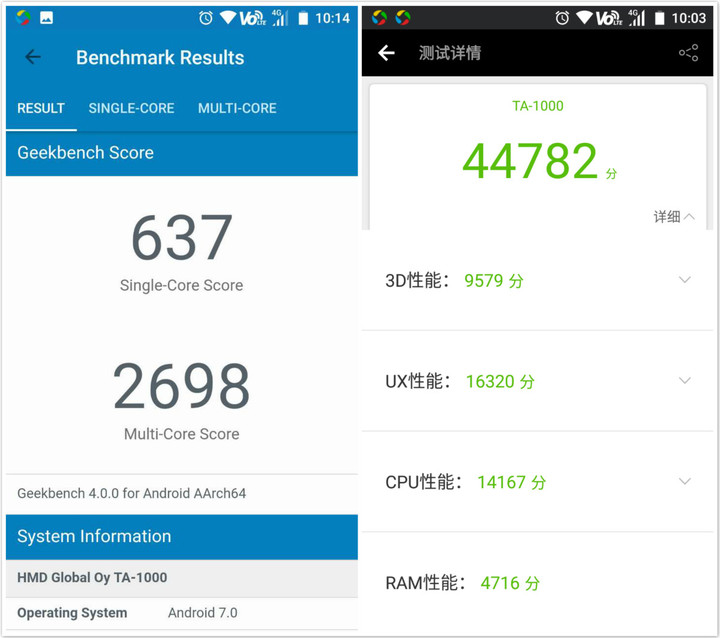The width and height of the screenshot is (720, 638).
Task: Tap the 14167 分 CPU score value
Action: click(512, 482)
